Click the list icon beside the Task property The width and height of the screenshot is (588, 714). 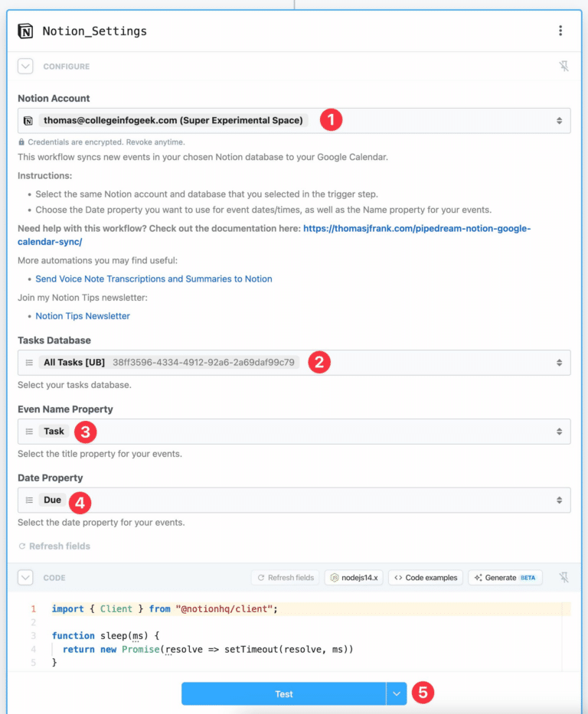(31, 432)
